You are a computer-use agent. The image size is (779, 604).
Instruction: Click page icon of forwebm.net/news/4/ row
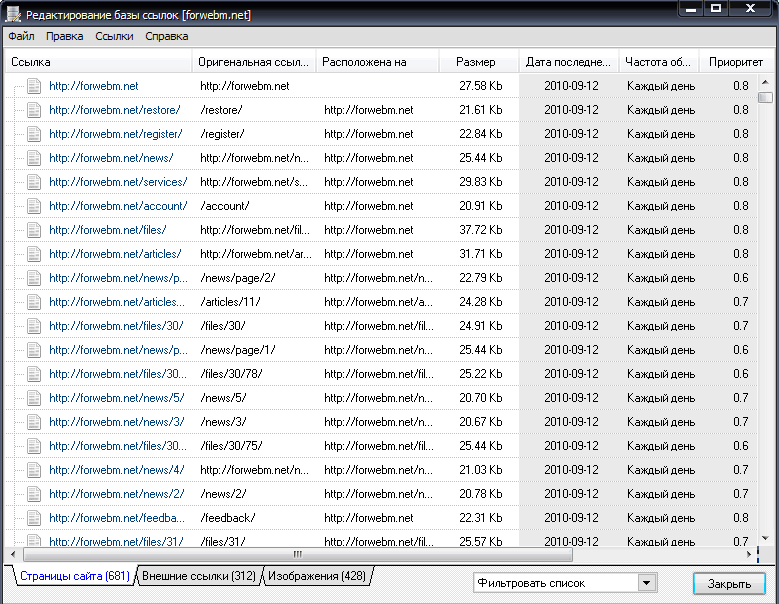click(34, 470)
